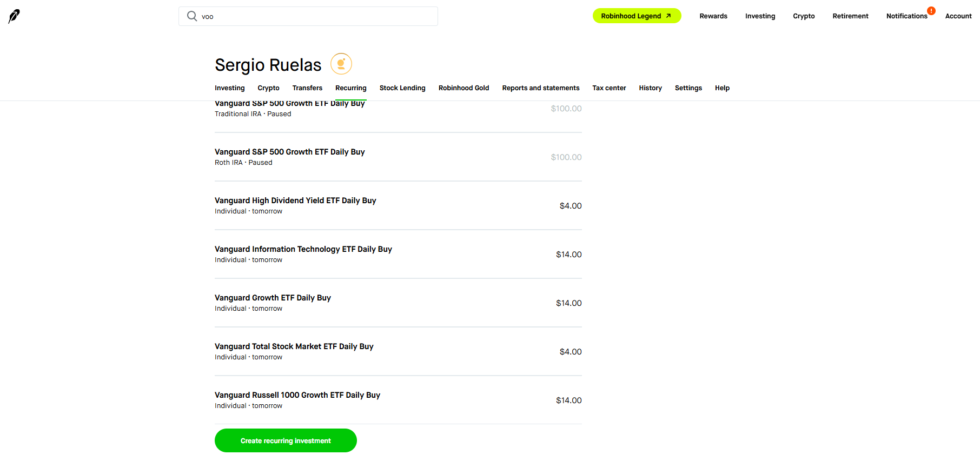Go to Rewards in top navigation
980x468 pixels.
[x=713, y=16]
